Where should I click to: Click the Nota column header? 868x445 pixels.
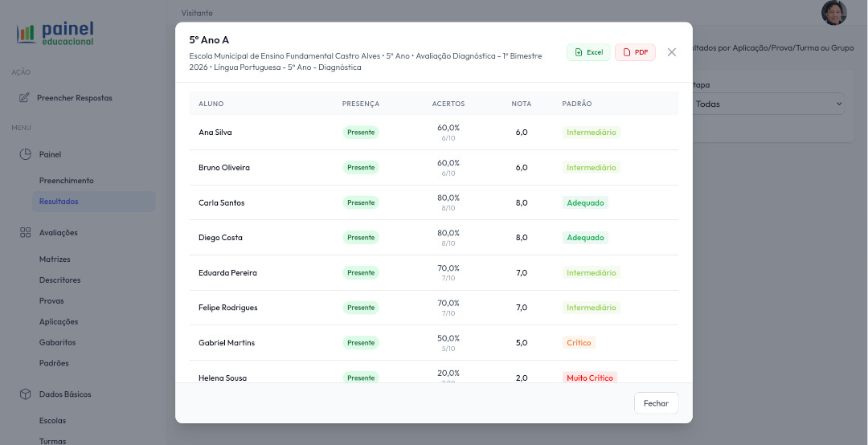point(521,104)
